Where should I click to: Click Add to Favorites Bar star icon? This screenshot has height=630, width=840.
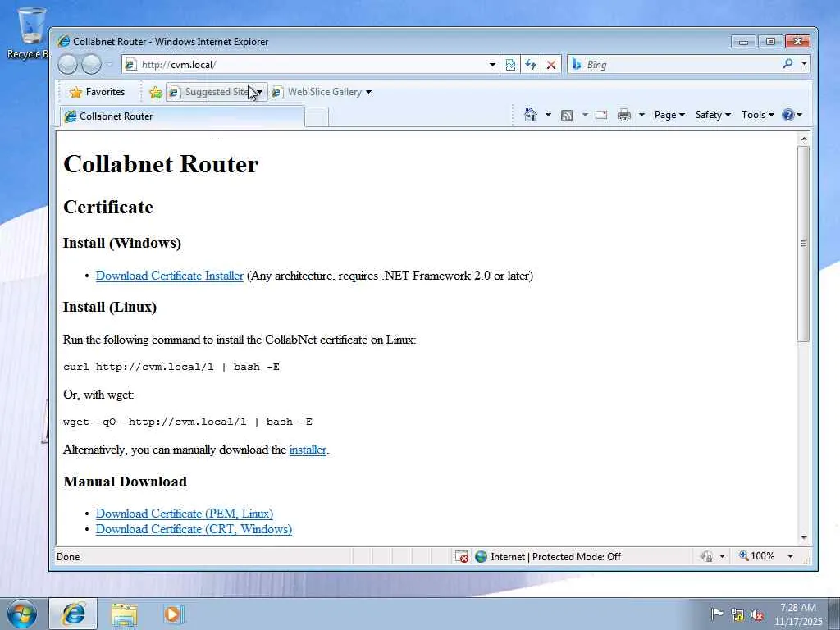pos(155,92)
